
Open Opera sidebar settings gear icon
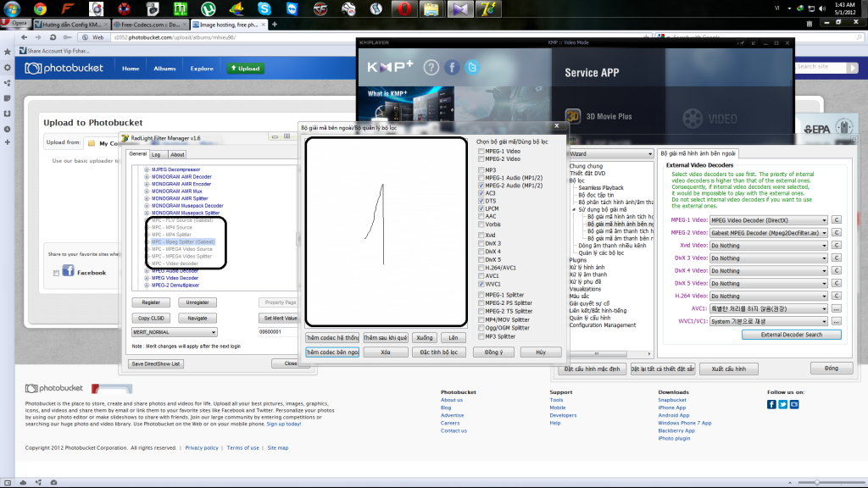(7, 68)
